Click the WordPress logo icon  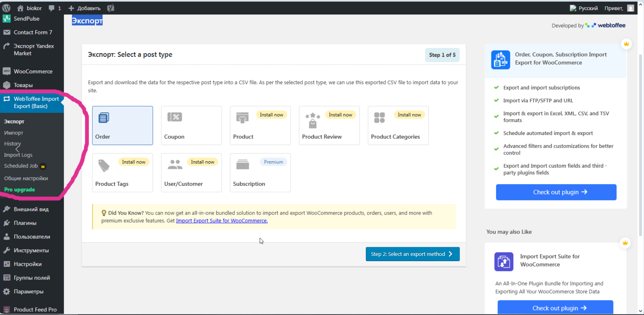tap(6, 8)
